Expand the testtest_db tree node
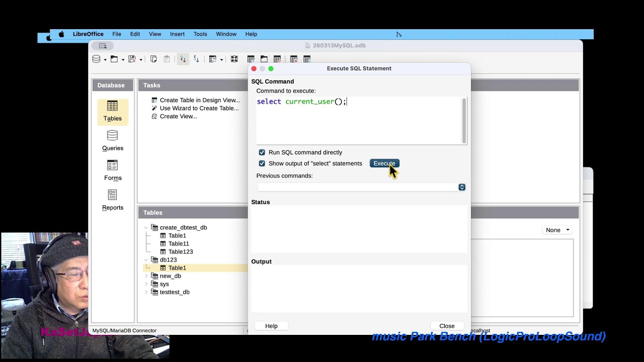Viewport: 644px width, 362px height. click(x=146, y=292)
